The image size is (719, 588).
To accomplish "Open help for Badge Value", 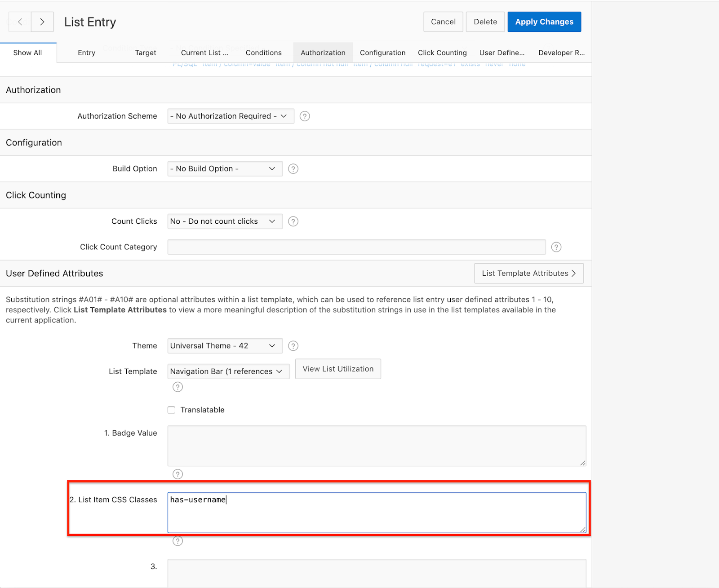I will click(x=177, y=474).
